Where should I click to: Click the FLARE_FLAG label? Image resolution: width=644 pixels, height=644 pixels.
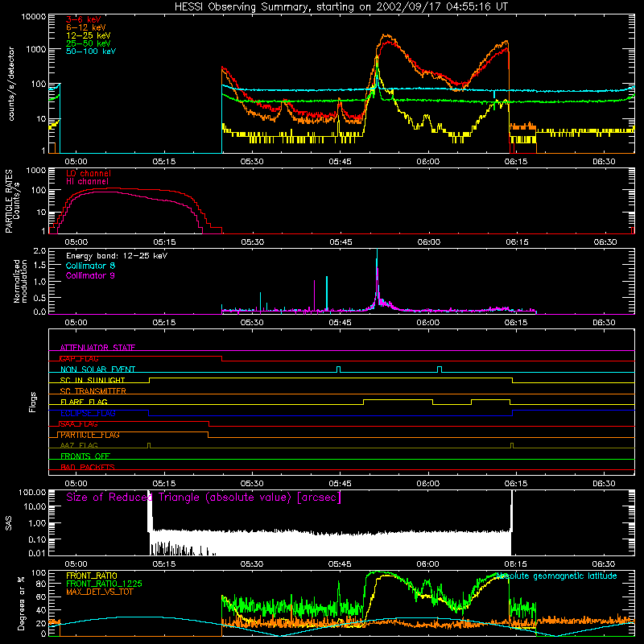[x=84, y=402]
